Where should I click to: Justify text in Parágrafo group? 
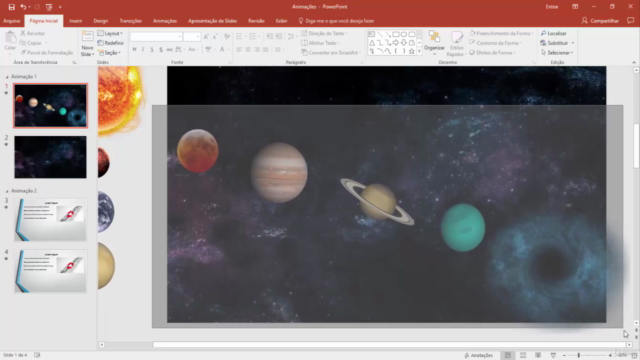tap(266, 49)
